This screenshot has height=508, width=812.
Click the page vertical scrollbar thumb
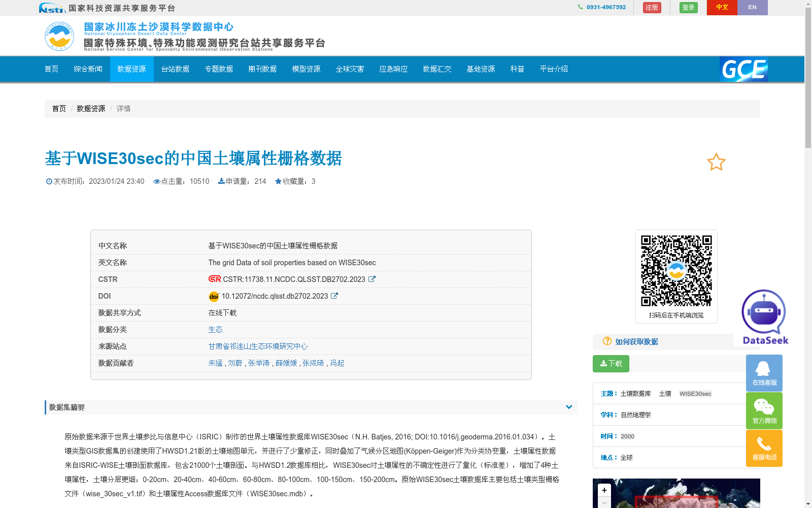tap(808, 77)
